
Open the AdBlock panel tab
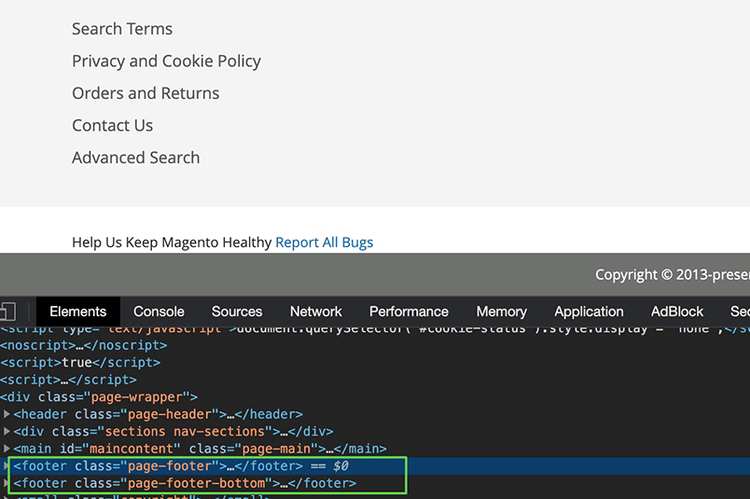coord(677,311)
